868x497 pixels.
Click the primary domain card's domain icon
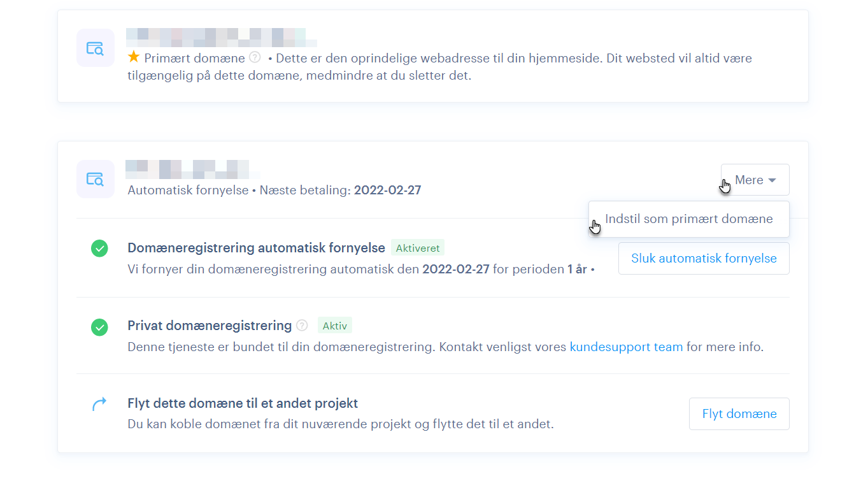[x=95, y=48]
